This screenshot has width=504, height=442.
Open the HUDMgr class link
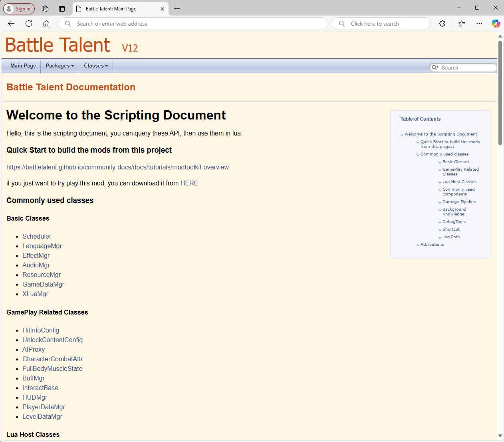tap(35, 397)
